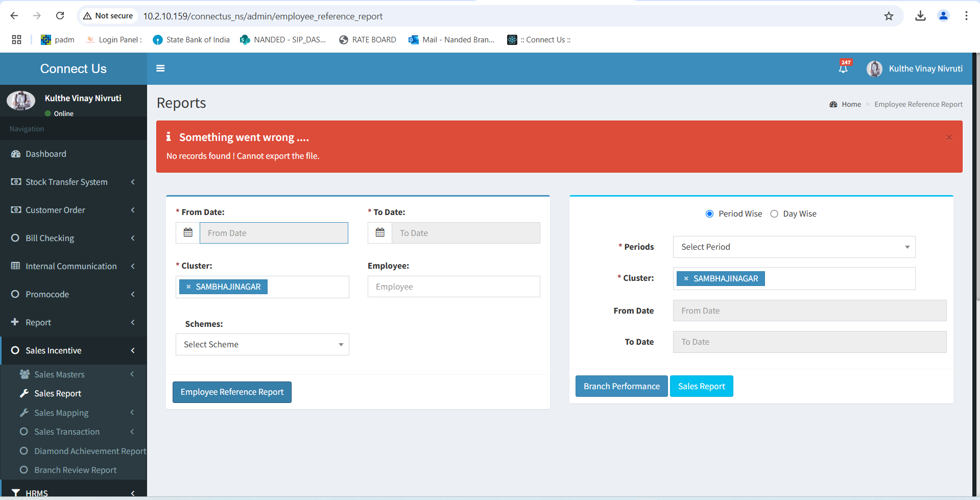Image resolution: width=980 pixels, height=500 pixels.
Task: Click the right panel From Date field
Action: tap(809, 311)
